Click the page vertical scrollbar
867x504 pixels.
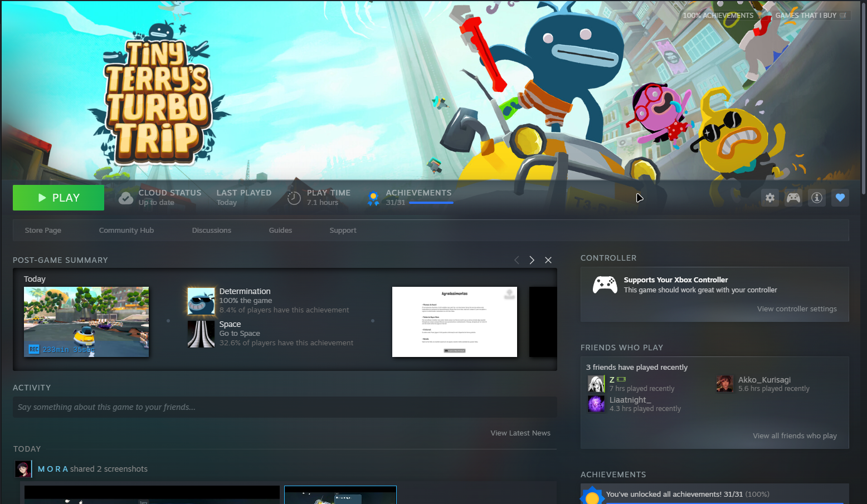pyautogui.click(x=864, y=97)
